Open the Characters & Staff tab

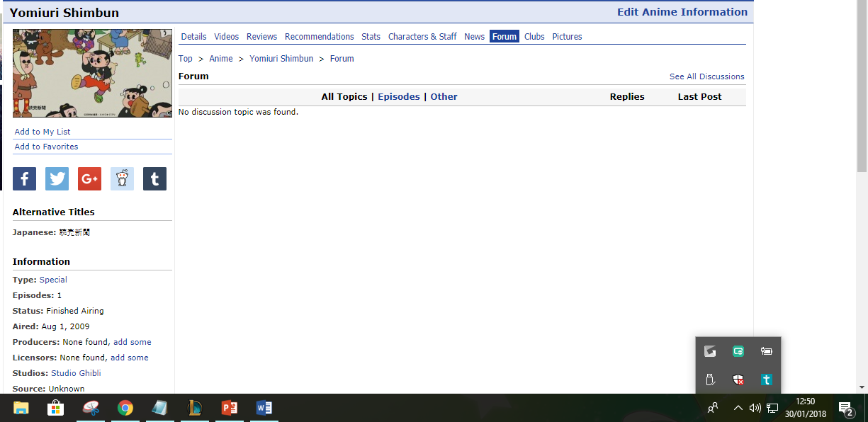[x=422, y=37]
